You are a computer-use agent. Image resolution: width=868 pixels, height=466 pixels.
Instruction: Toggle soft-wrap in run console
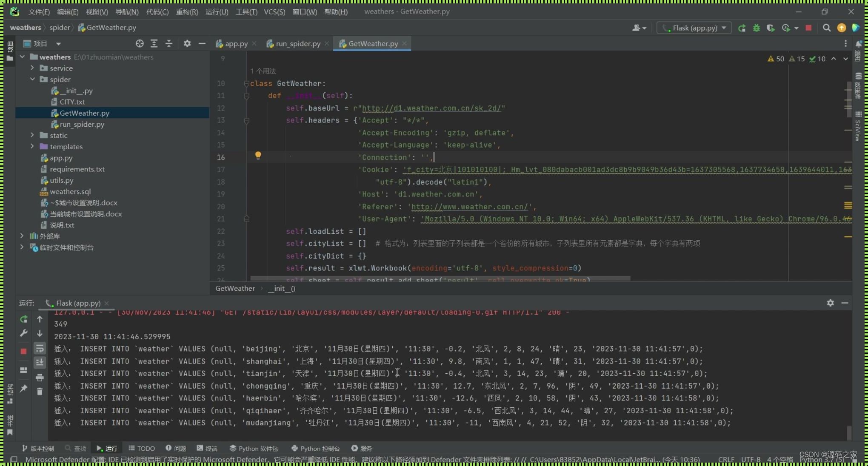tap(40, 349)
